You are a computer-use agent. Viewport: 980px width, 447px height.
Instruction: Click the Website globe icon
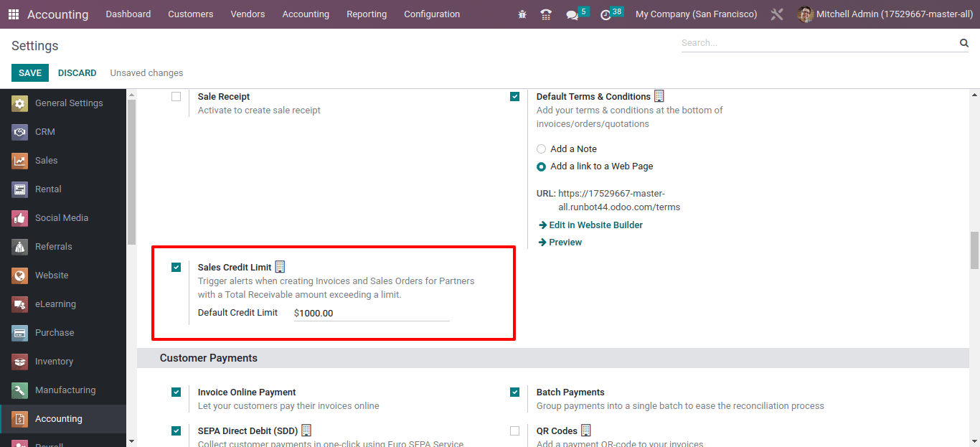coord(20,276)
